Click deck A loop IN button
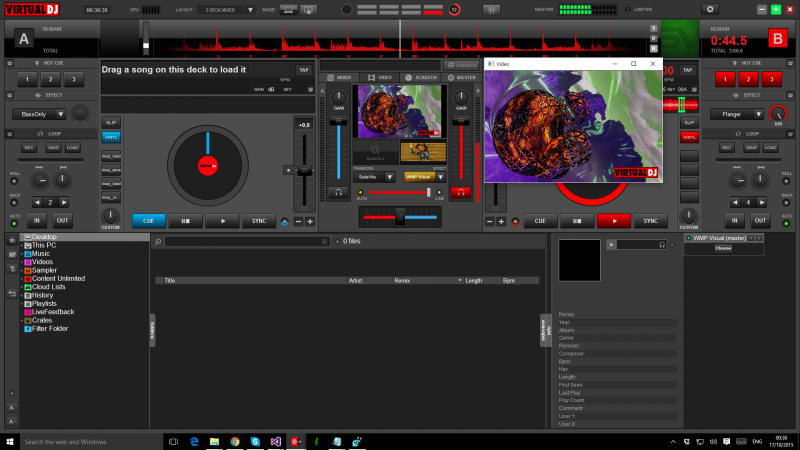The width and height of the screenshot is (800, 450). coord(37,220)
